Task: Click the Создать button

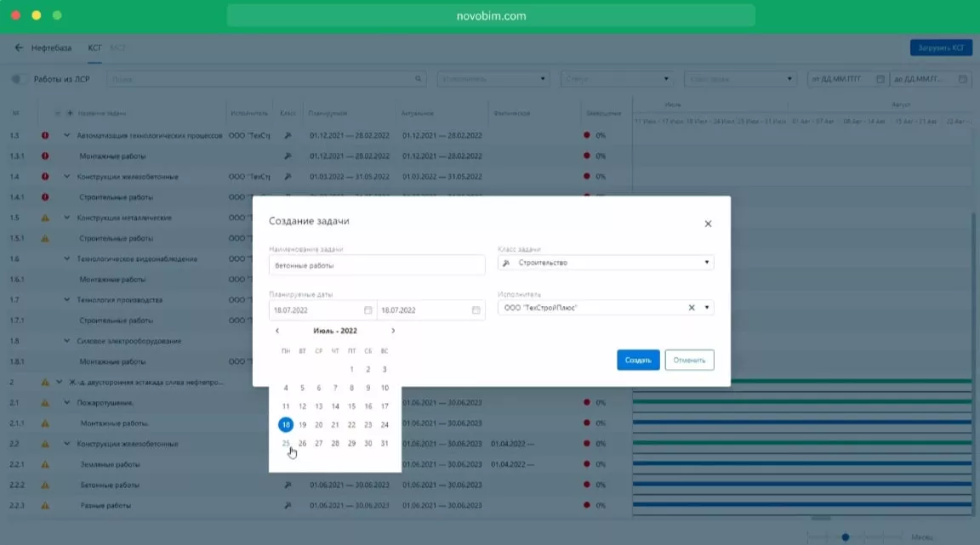Action: point(638,360)
